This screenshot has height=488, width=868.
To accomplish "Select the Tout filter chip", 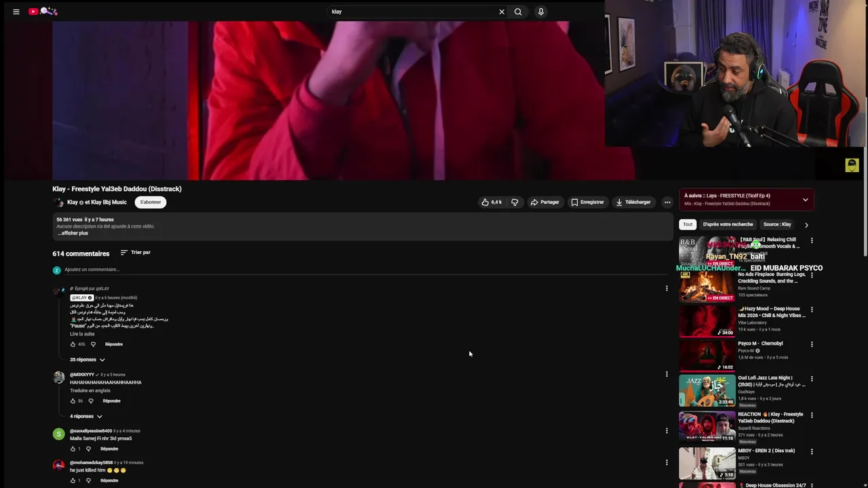I will pyautogui.click(x=688, y=224).
